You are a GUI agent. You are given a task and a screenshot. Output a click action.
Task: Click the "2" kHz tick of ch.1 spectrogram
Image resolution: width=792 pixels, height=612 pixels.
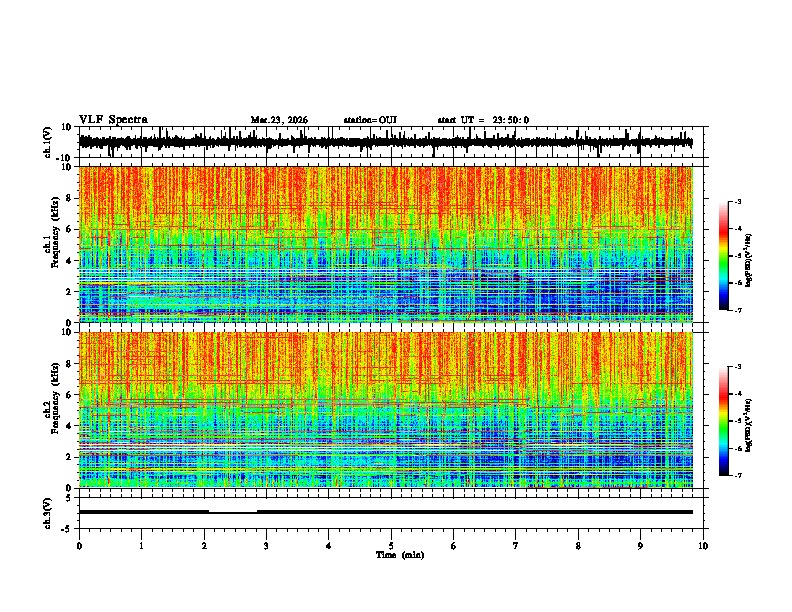coord(70,291)
